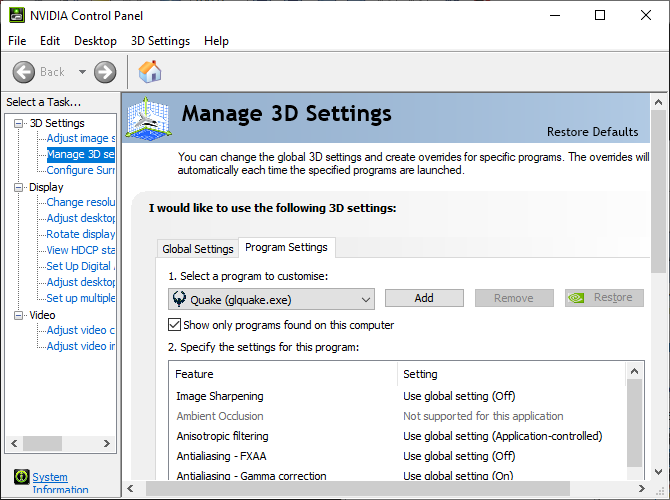Click the Forward arrow icon

tap(105, 72)
